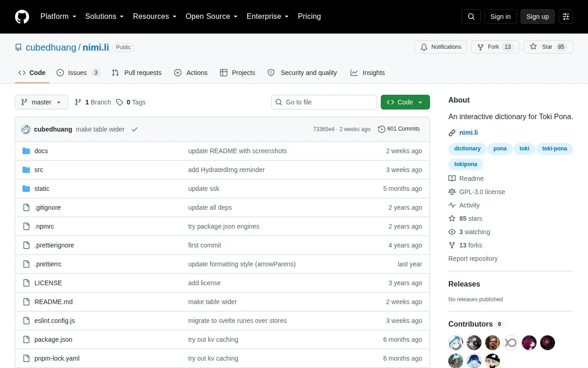Open the Pricing link
The width and height of the screenshot is (588, 368).
click(309, 17)
